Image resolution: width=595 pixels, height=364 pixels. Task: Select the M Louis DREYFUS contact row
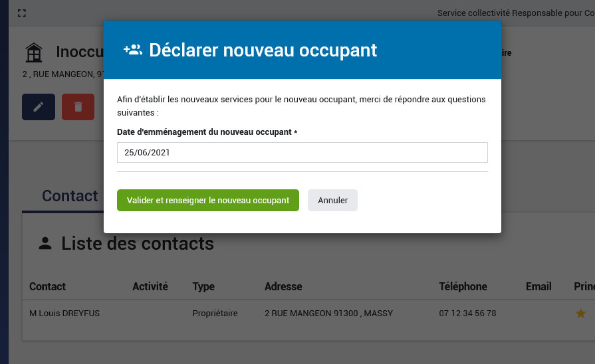pyautogui.click(x=64, y=314)
